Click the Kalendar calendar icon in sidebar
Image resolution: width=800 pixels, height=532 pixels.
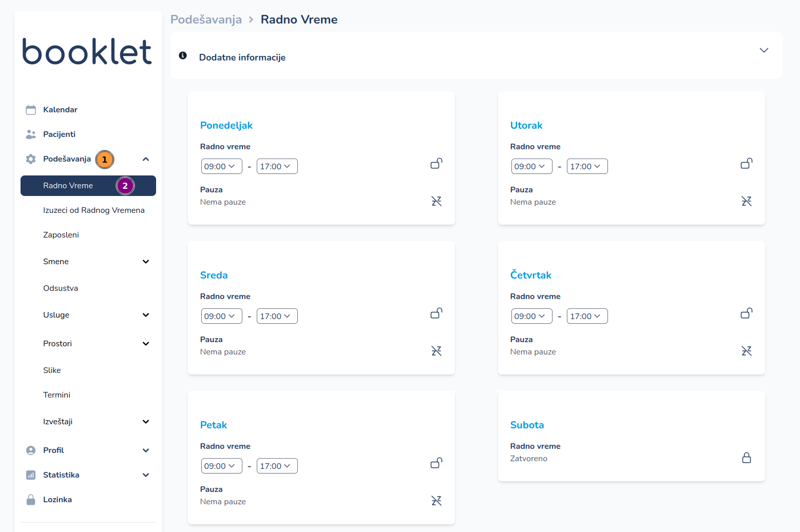pyautogui.click(x=31, y=110)
